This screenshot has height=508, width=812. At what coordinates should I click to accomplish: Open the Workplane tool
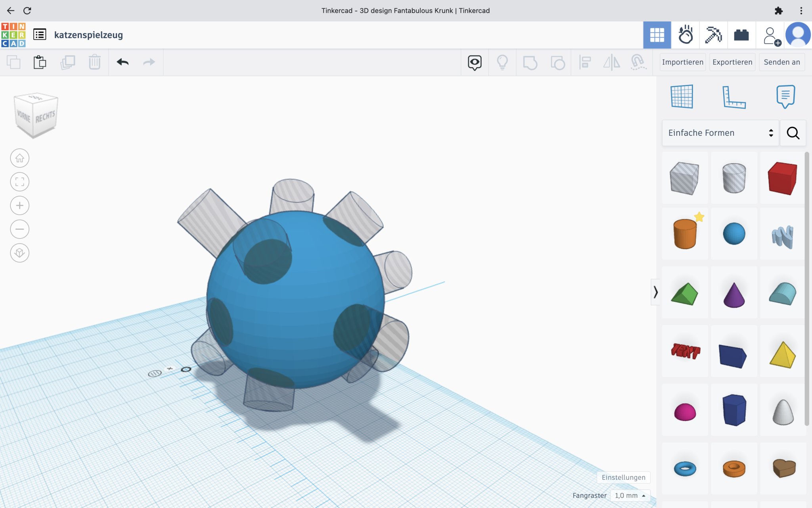[x=682, y=96]
